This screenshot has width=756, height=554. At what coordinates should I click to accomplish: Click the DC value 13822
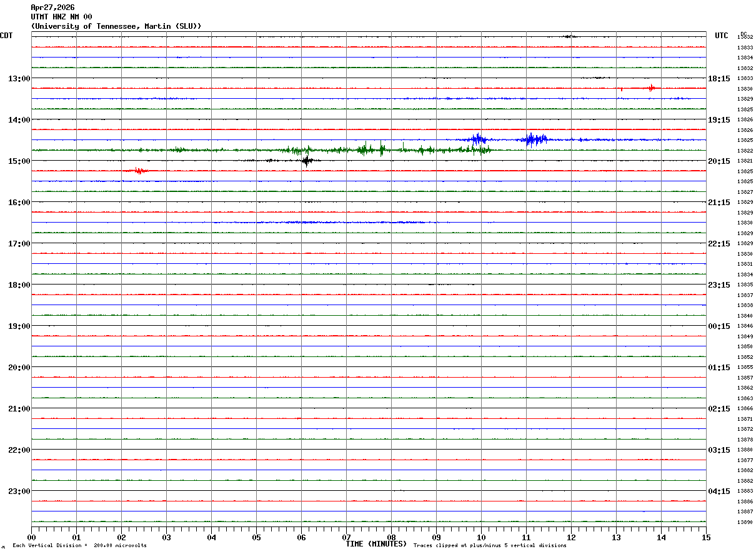(745, 151)
